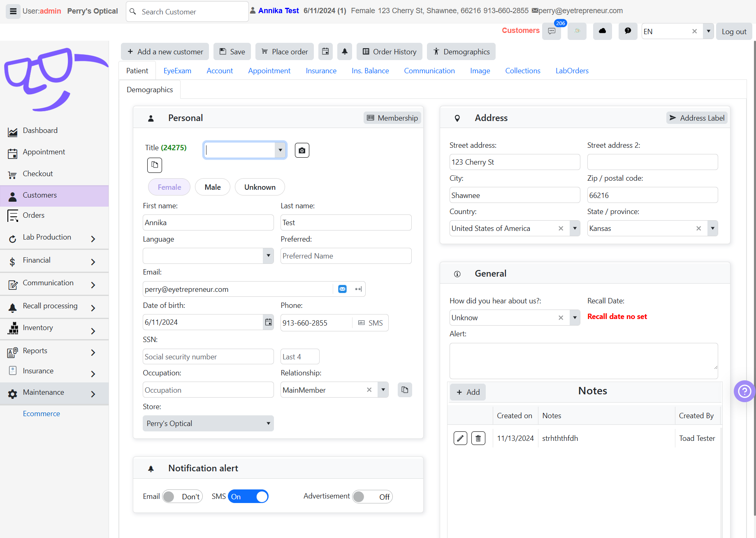Toggle the Advertisement notification switch
This screenshot has width=756, height=538.
coord(373,497)
